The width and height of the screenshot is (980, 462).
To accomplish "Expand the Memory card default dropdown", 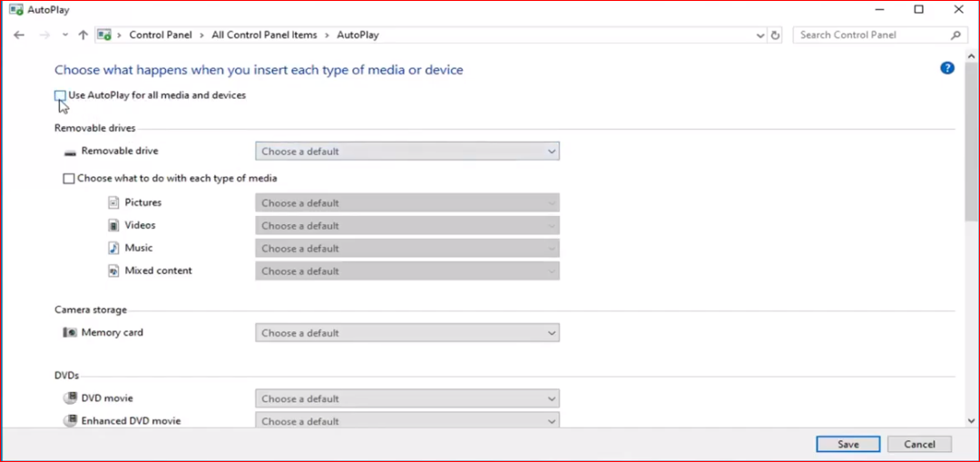I will pyautogui.click(x=407, y=333).
